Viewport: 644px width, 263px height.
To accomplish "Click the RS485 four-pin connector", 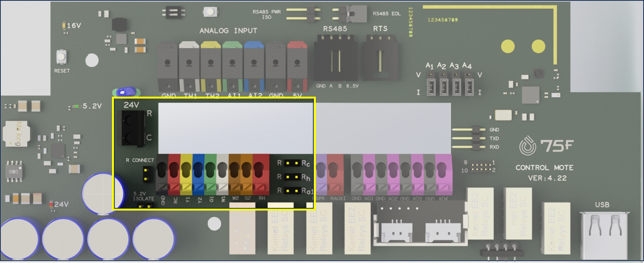I will (x=335, y=57).
